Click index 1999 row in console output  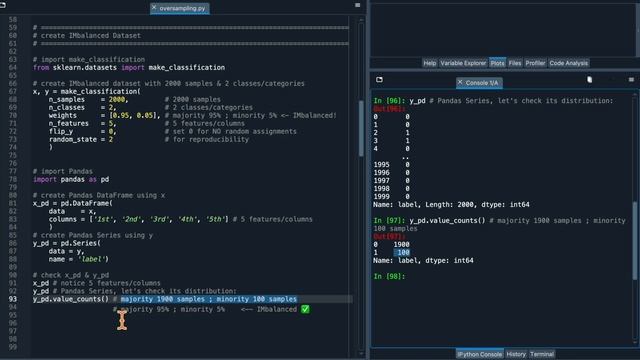[391, 197]
